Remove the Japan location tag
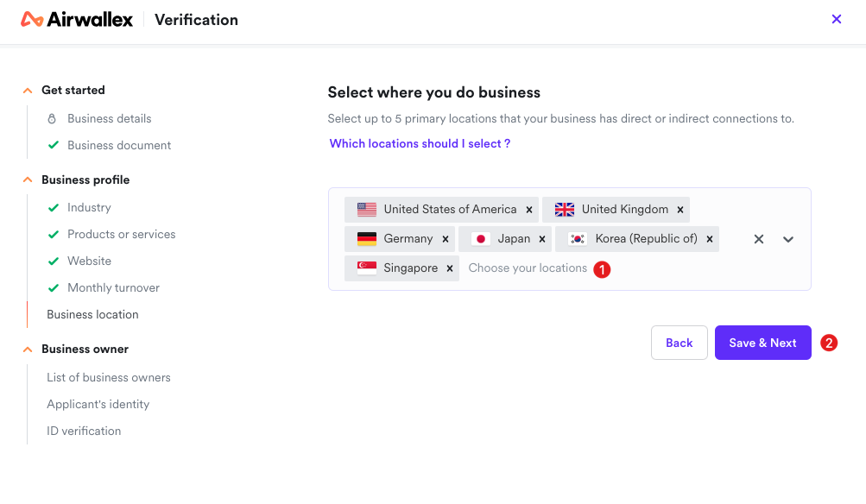866x504 pixels. point(542,239)
